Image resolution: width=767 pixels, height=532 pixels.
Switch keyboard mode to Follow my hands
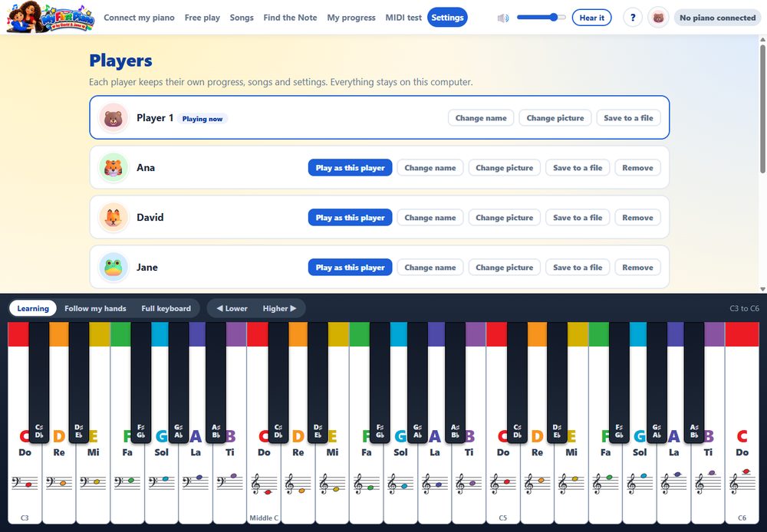(95, 308)
